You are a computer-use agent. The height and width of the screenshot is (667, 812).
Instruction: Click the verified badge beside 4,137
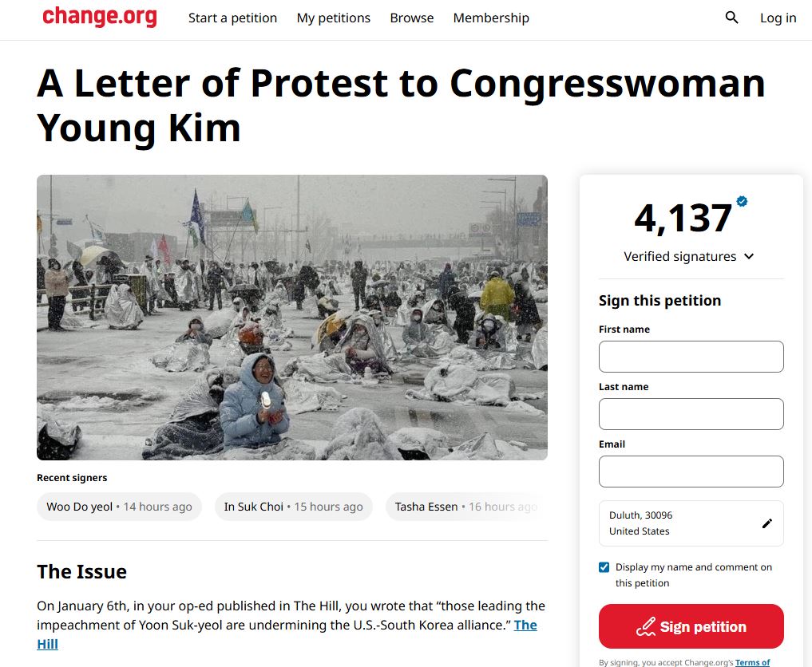(x=742, y=202)
